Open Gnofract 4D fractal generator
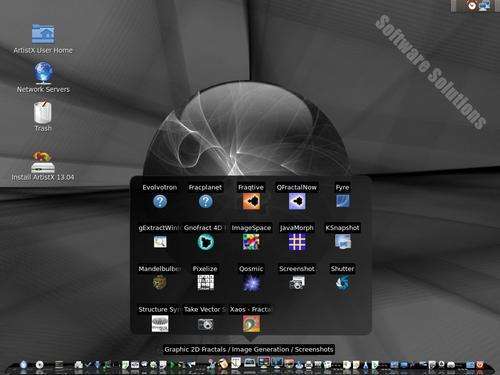This screenshot has height=375, width=500. (205, 242)
